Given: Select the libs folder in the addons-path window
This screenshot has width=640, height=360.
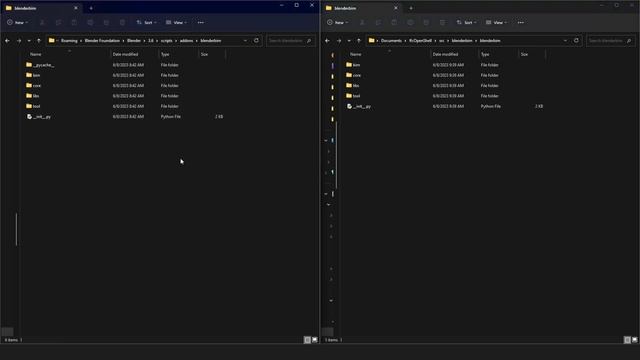Looking at the screenshot, I should click(33, 96).
